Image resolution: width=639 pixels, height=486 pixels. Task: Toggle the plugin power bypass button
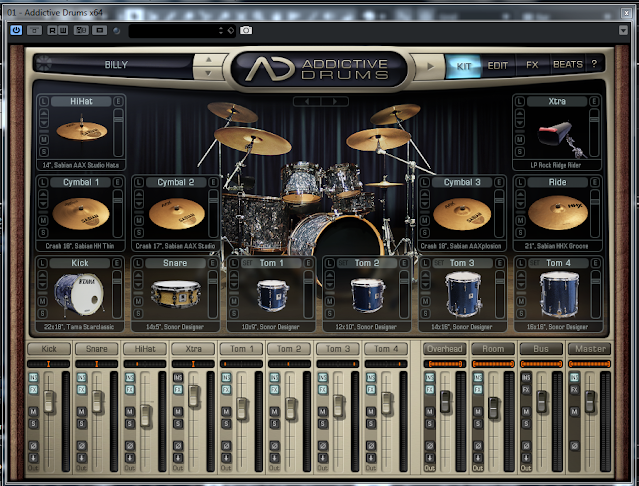(16, 30)
